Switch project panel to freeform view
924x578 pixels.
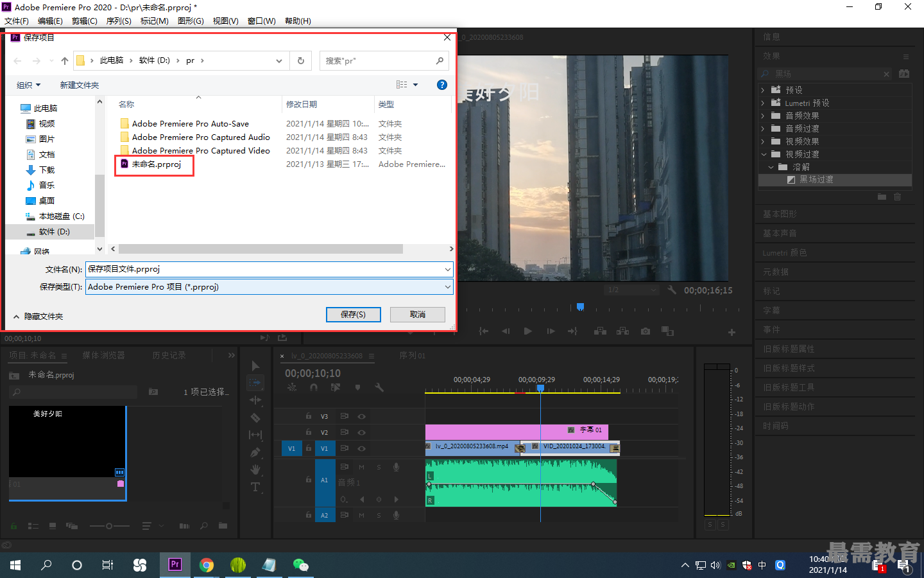(71, 526)
